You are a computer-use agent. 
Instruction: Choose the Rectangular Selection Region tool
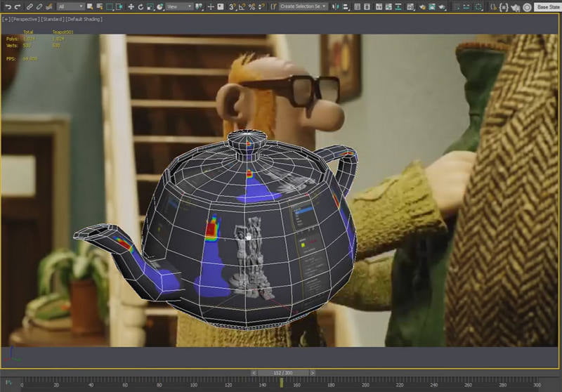[110, 7]
